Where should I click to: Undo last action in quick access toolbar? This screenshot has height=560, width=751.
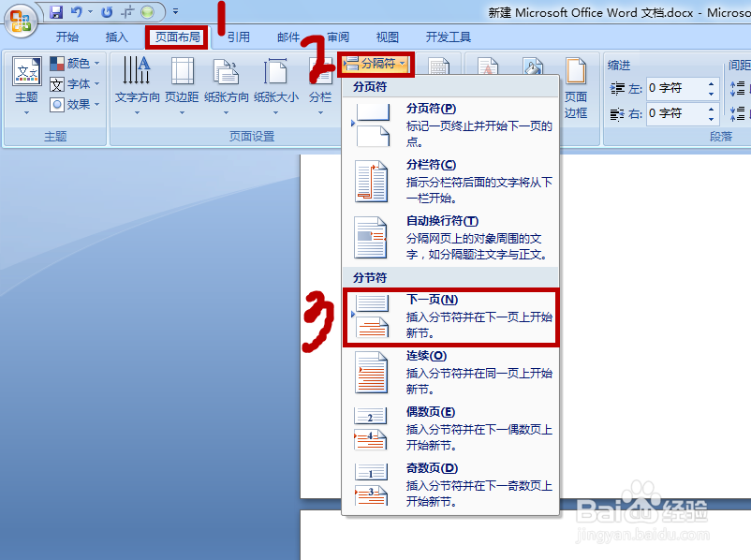coord(77,12)
